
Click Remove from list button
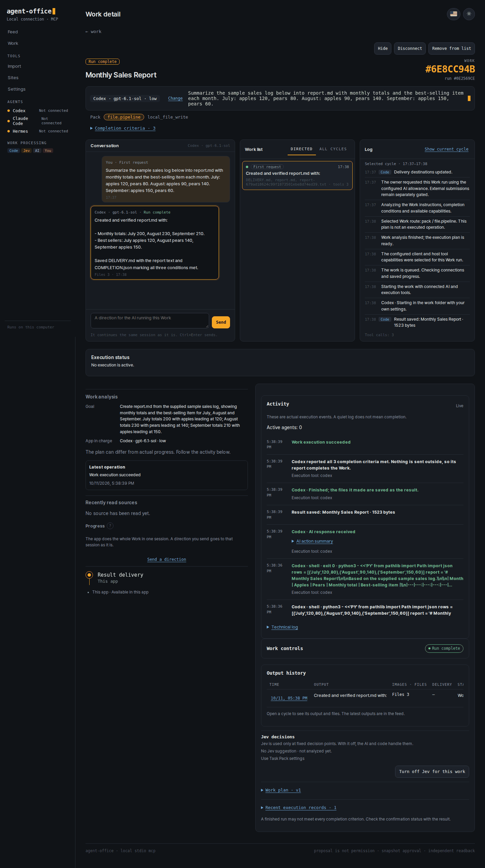pos(451,49)
